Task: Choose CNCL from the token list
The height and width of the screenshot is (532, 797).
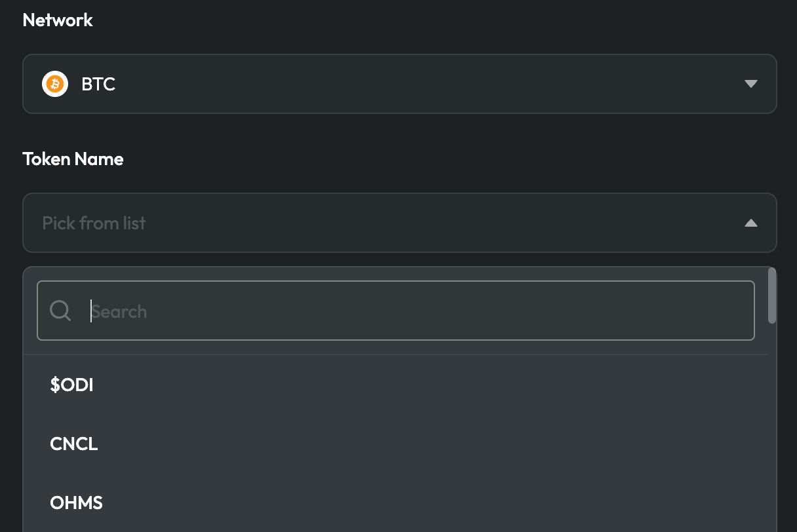Action: click(74, 444)
